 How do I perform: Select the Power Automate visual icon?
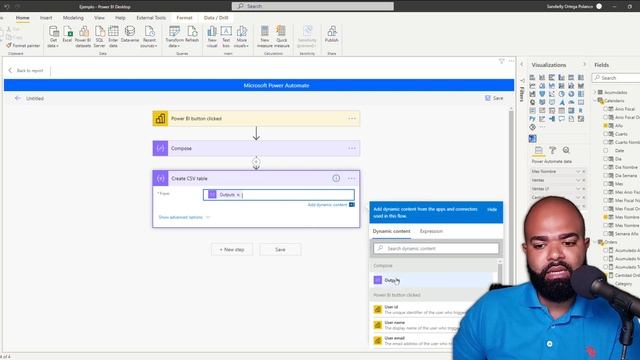click(533, 139)
